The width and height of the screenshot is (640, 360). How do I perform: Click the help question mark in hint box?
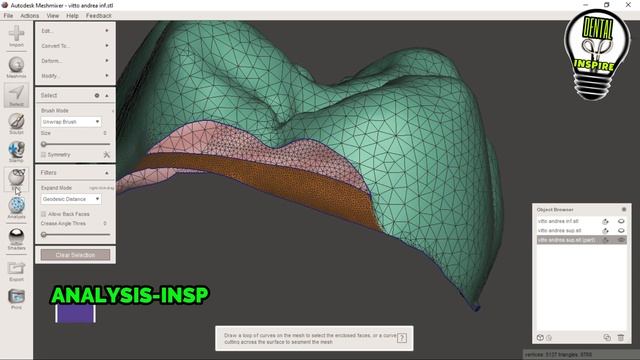[402, 338]
